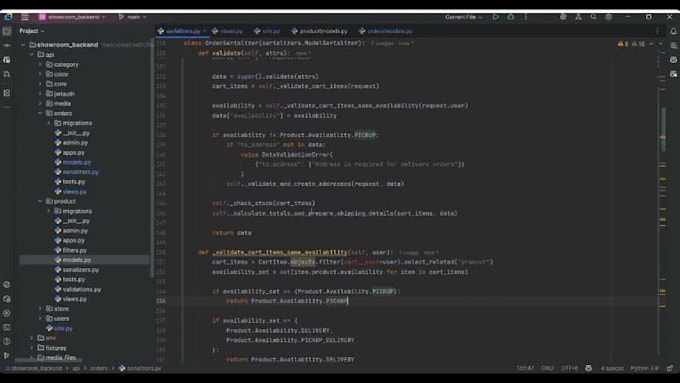The width and height of the screenshot is (680, 383).
Task: Open the Services tool window icon
Action: (x=7, y=313)
